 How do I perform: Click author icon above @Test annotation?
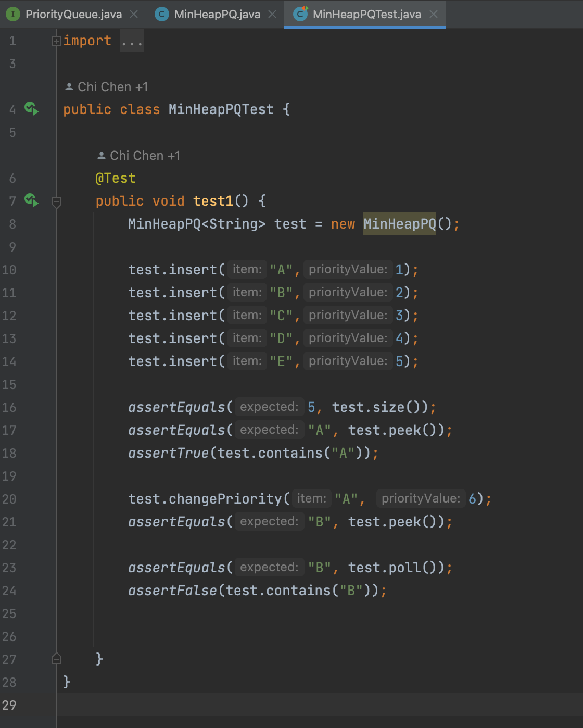tap(102, 156)
